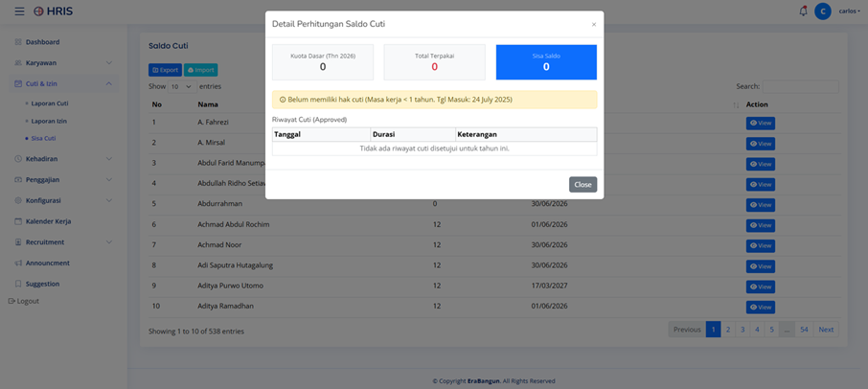Viewport: 868px width, 389px height.
Task: Click the name Achmad Noor
Action: tap(219, 245)
